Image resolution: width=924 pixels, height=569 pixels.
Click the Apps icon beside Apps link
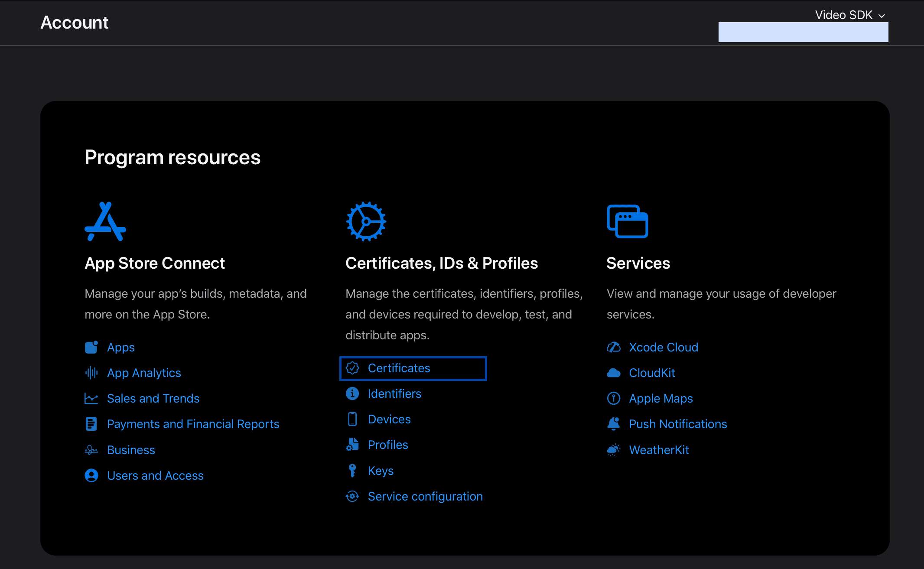click(91, 347)
